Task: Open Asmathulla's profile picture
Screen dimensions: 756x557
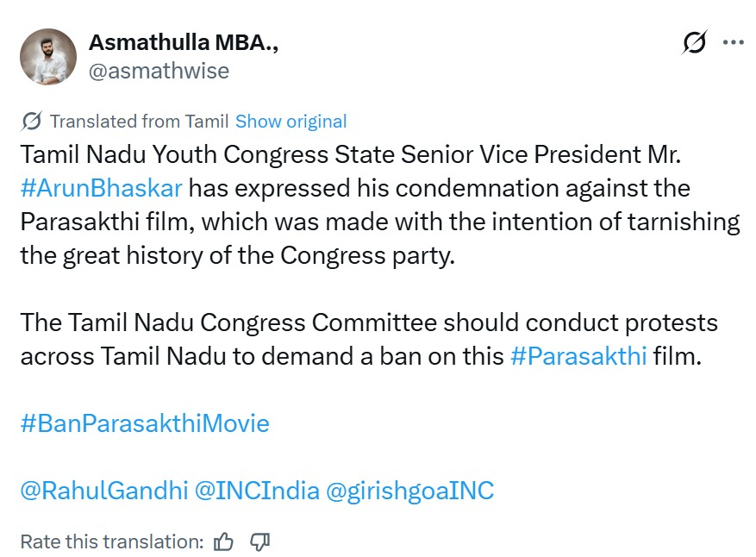Action: [x=48, y=57]
